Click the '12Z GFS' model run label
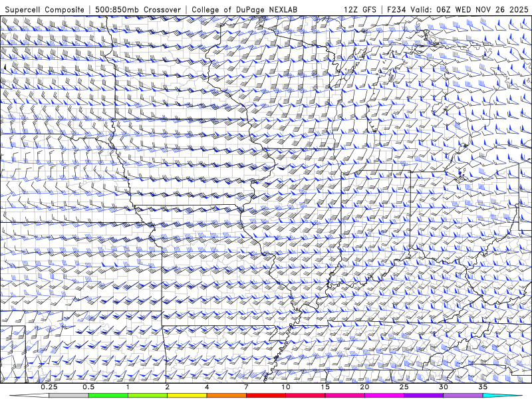This screenshot has width=532, height=399. (360, 9)
